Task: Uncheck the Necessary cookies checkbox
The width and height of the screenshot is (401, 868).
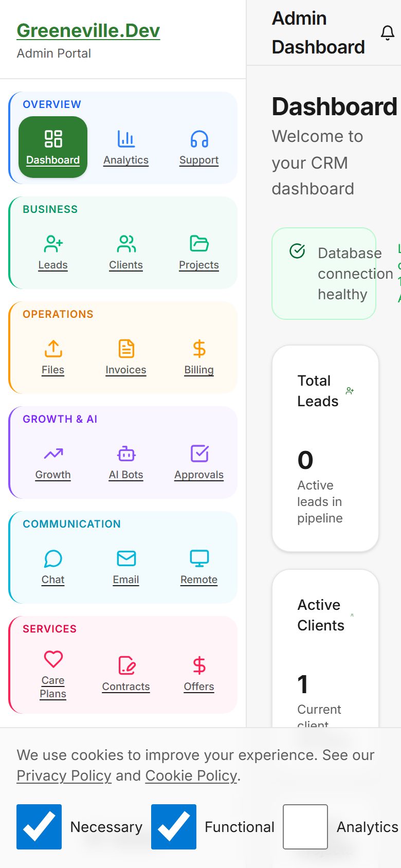Action: [39, 826]
